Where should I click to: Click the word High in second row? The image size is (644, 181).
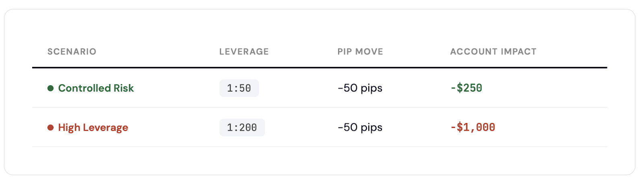click(x=69, y=128)
